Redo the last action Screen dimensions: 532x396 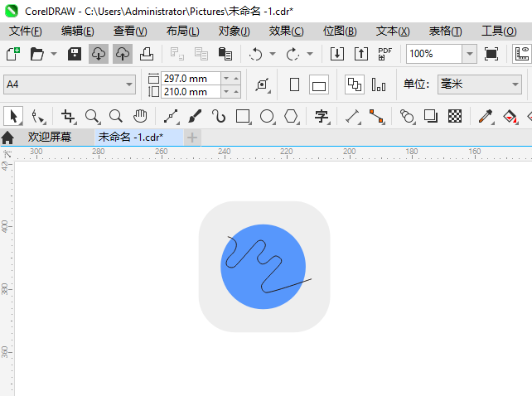pos(293,54)
